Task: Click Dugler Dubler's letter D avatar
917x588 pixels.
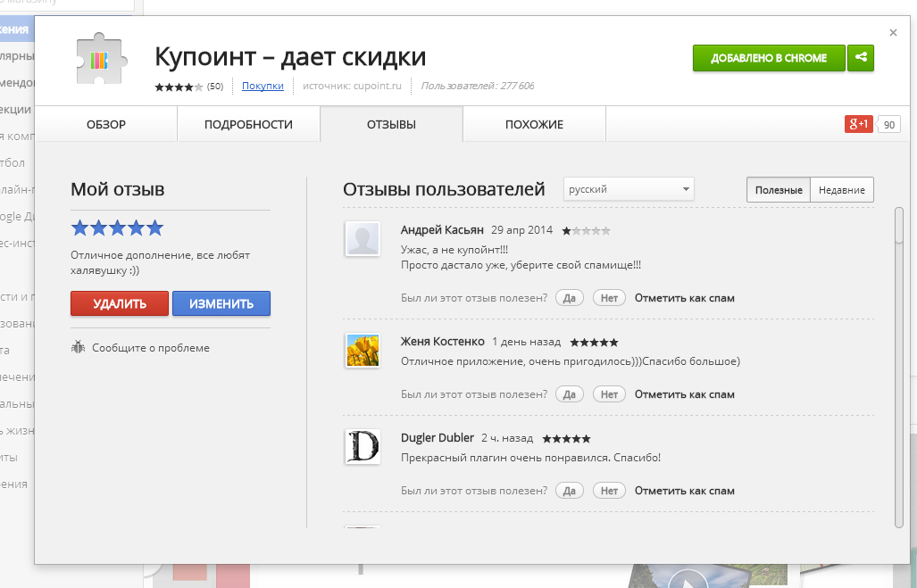Action: (x=363, y=446)
